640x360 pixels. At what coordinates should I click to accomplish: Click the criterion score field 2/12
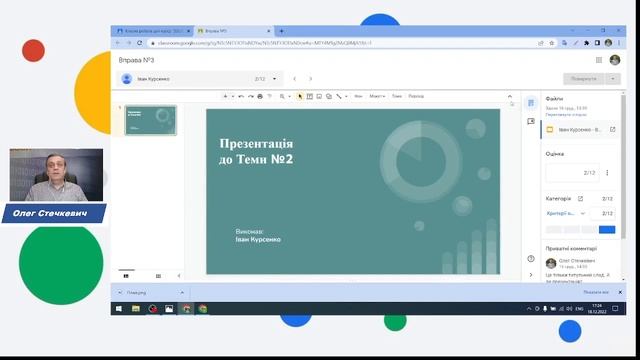[603, 213]
